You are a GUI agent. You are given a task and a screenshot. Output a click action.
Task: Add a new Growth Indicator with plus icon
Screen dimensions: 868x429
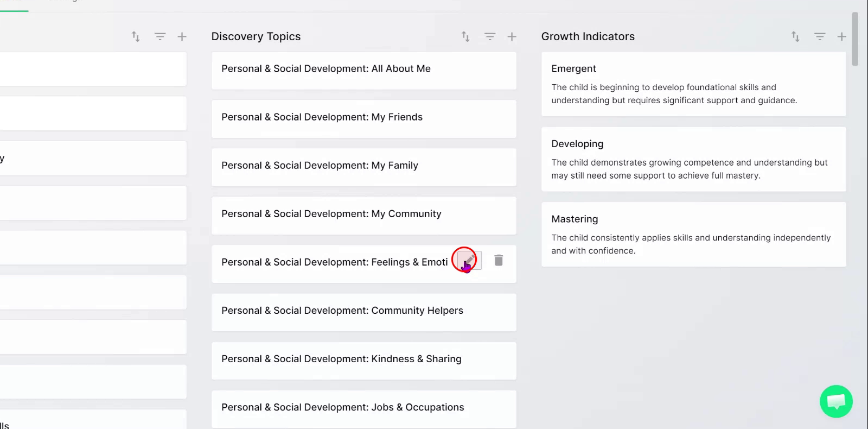(x=841, y=36)
